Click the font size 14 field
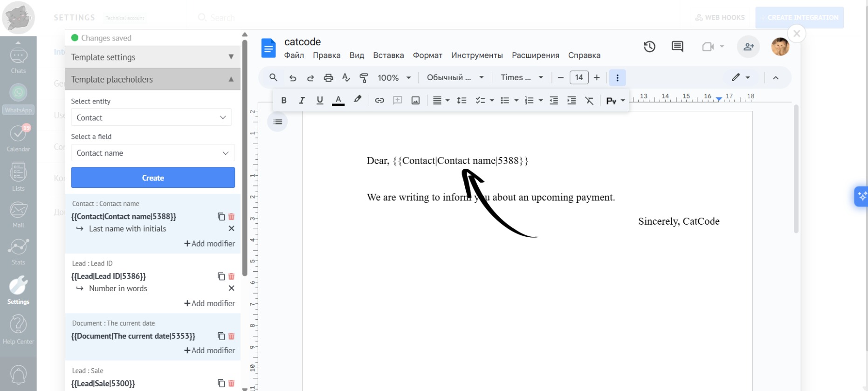This screenshot has height=391, width=868. coord(579,78)
